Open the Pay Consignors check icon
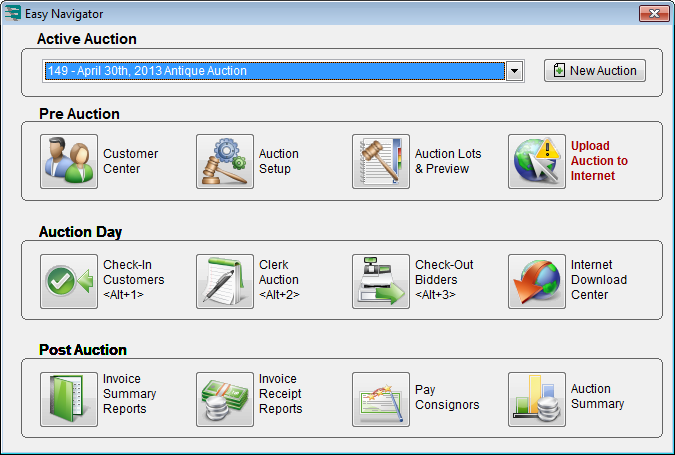675x455 pixels. click(x=381, y=399)
